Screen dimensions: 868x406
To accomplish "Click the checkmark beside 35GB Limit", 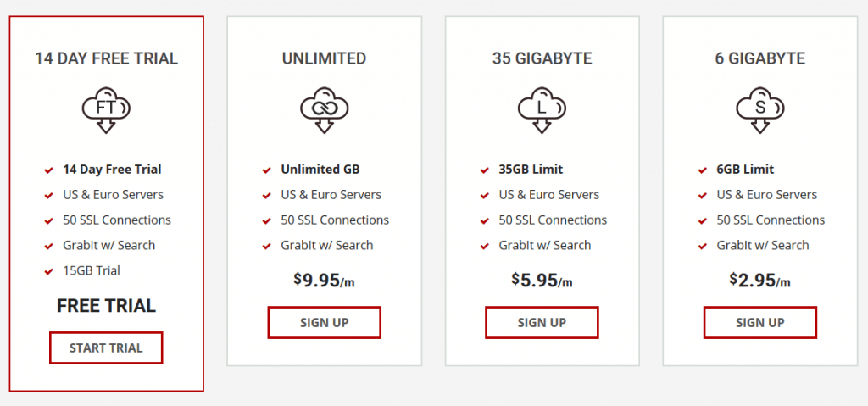I will pos(484,170).
